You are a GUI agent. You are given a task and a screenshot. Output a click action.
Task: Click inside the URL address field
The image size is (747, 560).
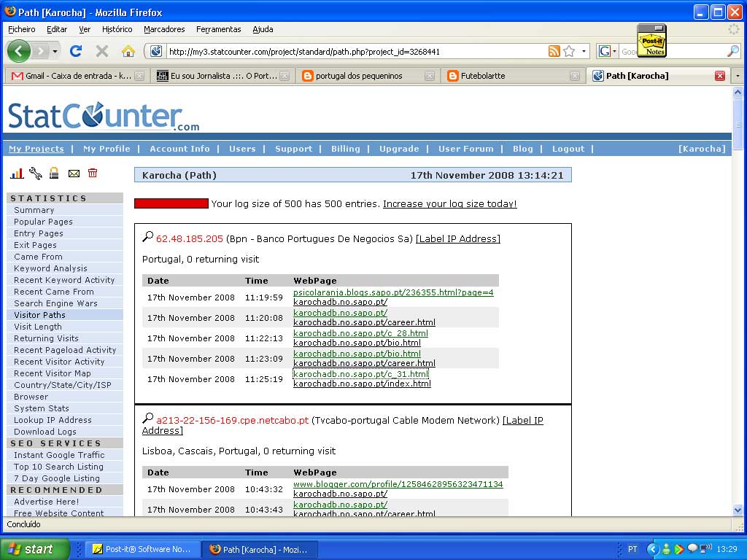[356, 52]
